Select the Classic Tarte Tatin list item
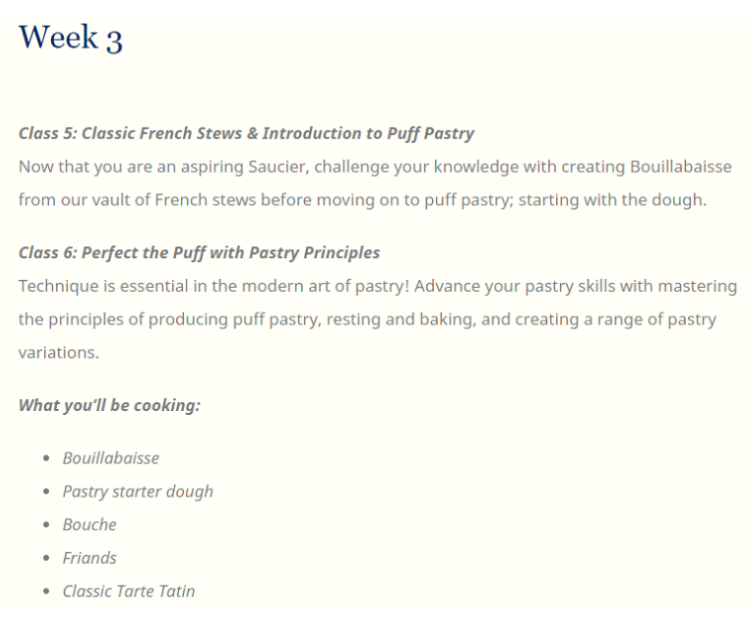 pos(129,591)
